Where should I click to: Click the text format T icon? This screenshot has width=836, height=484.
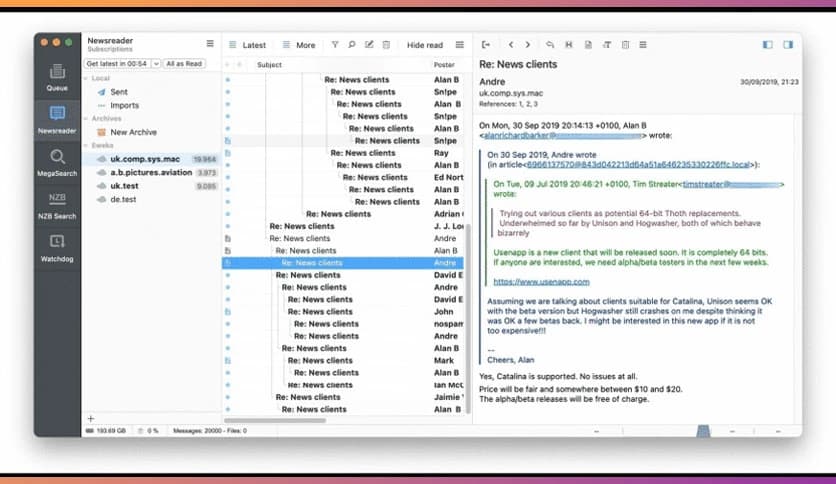click(x=607, y=45)
